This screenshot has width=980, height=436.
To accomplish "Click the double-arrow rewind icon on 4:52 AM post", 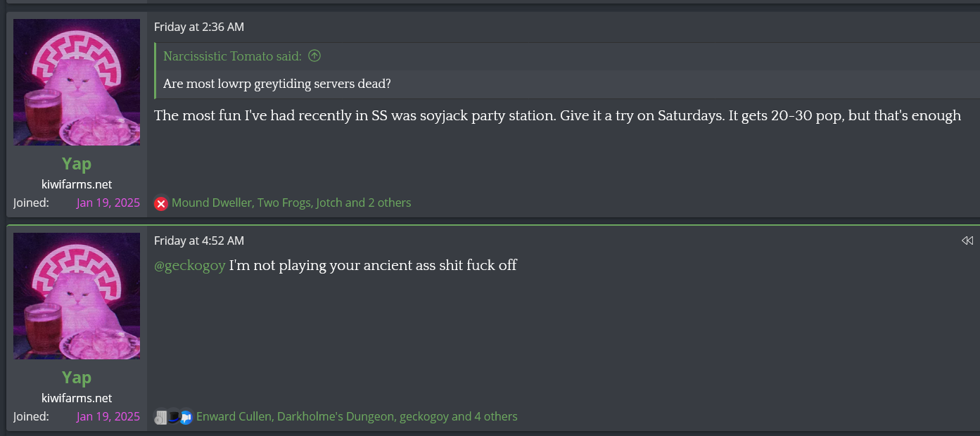I will click(x=967, y=241).
